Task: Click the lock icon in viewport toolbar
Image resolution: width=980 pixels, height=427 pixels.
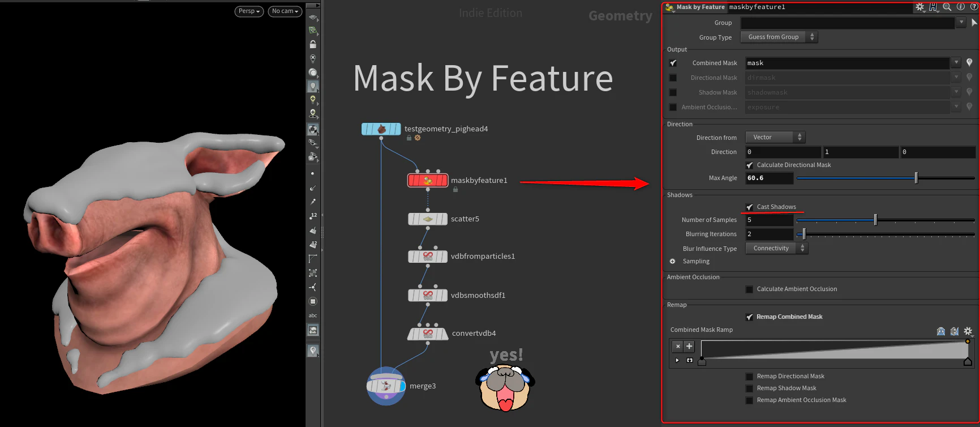Action: tap(313, 44)
